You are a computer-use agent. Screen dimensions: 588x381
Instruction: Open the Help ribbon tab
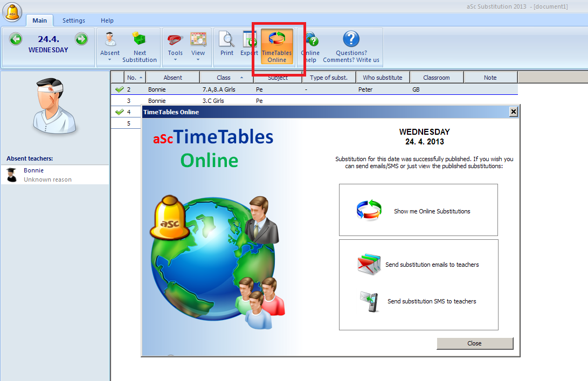pyautogui.click(x=107, y=20)
